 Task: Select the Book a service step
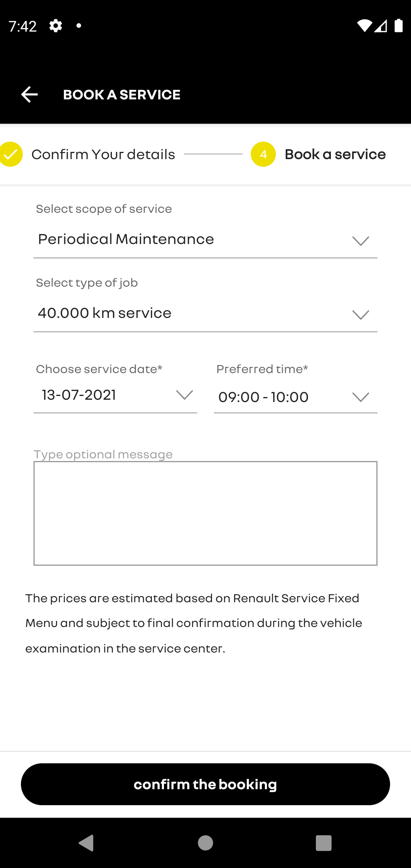pyautogui.click(x=335, y=154)
